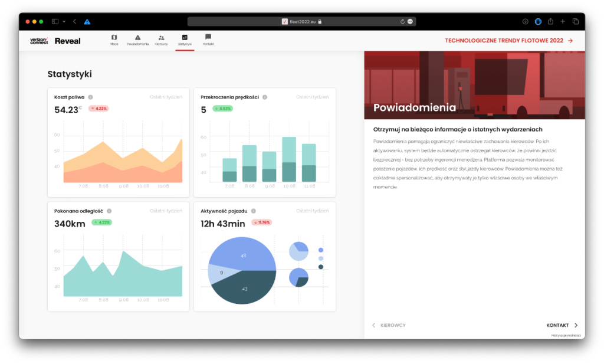Select the Statystyki tab
This screenshot has width=604, height=364.
pyautogui.click(x=185, y=40)
